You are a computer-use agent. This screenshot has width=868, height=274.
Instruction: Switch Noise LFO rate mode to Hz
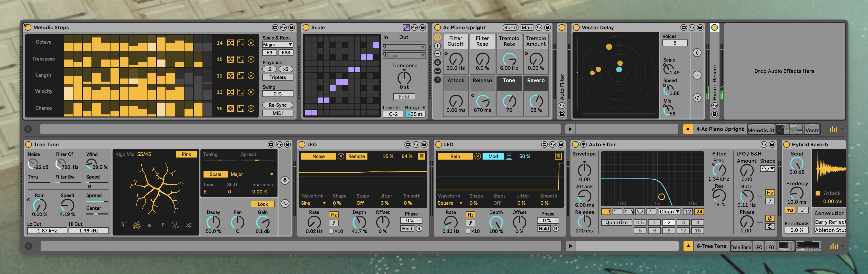(334, 215)
